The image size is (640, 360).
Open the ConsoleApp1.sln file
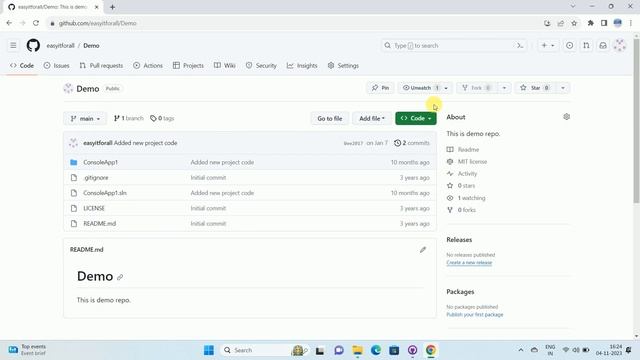point(105,193)
